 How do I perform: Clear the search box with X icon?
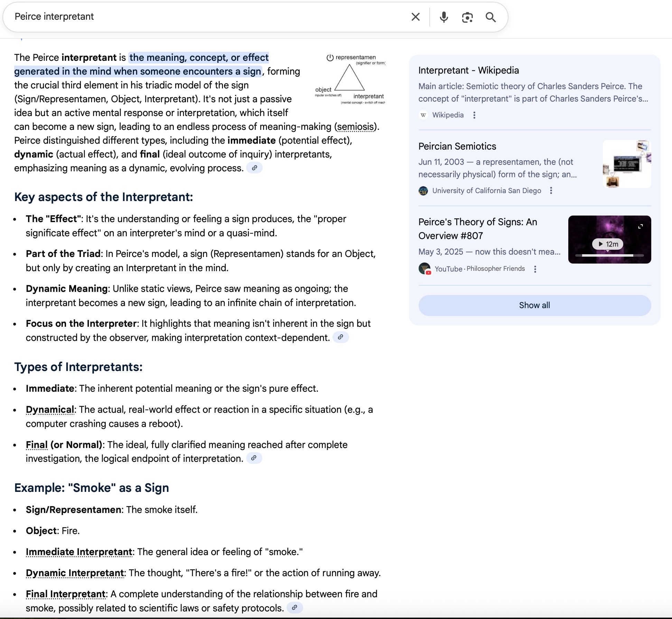pyautogui.click(x=416, y=17)
